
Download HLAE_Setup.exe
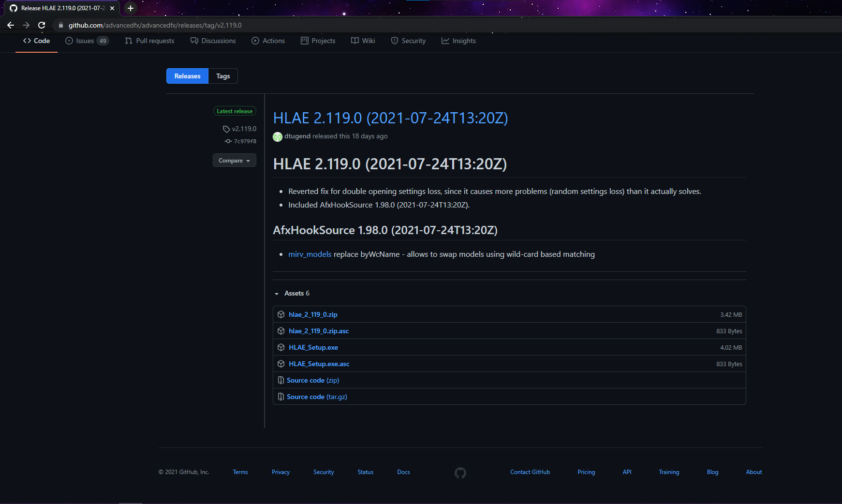(x=313, y=347)
